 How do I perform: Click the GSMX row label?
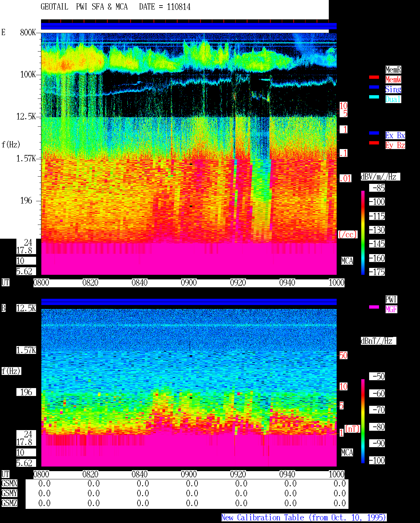coord(9,484)
